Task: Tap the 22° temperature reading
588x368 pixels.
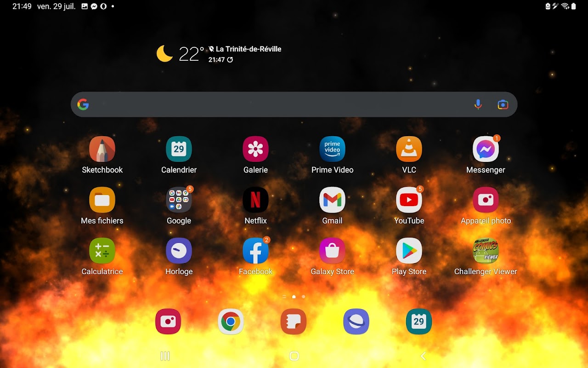Action: tap(191, 54)
